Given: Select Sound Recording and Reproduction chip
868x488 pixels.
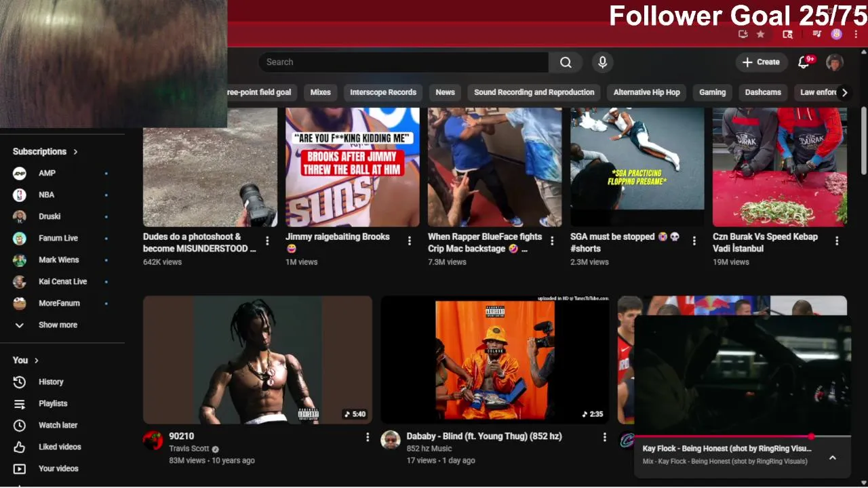Looking at the screenshot, I should (534, 92).
